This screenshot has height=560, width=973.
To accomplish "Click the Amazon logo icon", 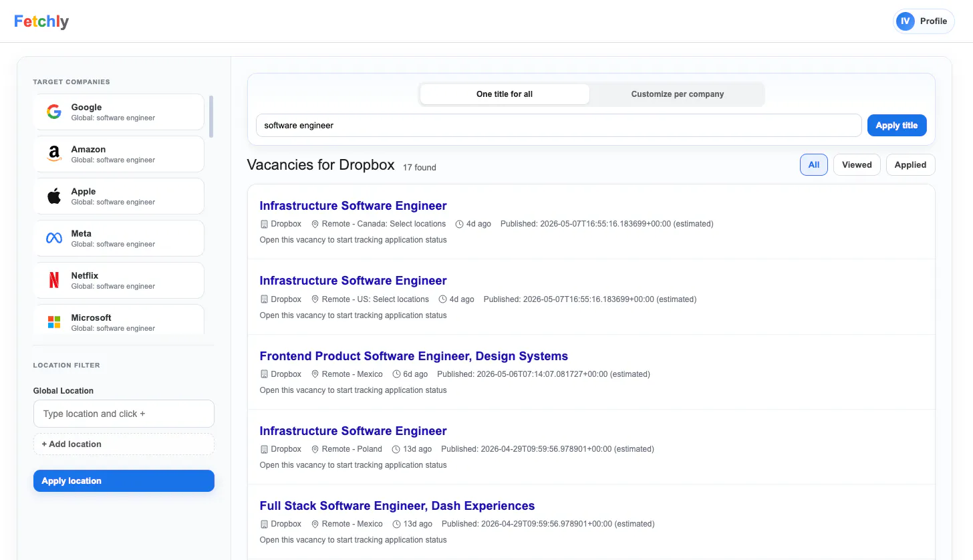I will [54, 154].
